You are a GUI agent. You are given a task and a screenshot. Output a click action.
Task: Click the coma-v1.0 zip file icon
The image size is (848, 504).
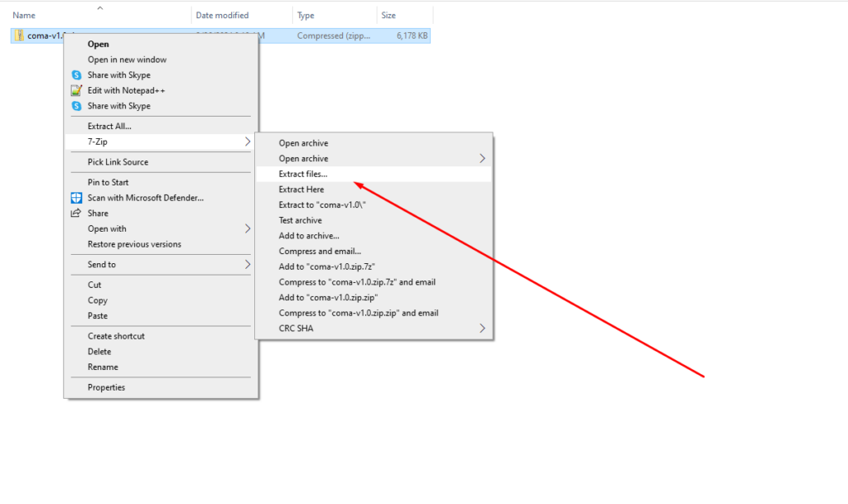(19, 36)
